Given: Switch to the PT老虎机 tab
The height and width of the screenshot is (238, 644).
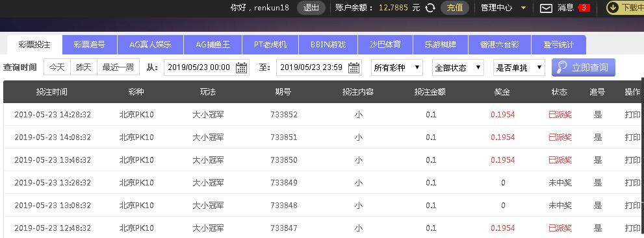Looking at the screenshot, I should coord(270,45).
